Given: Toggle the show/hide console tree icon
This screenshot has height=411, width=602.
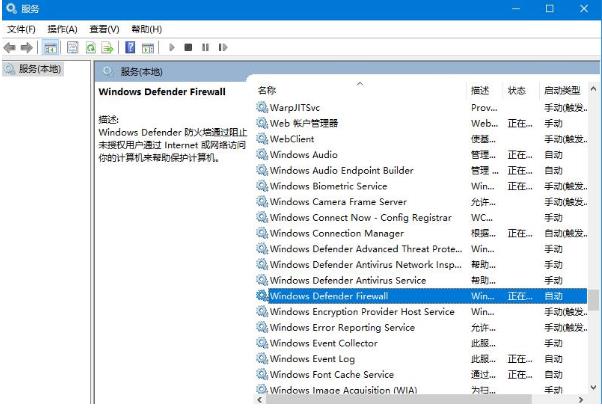Looking at the screenshot, I should 50,48.
